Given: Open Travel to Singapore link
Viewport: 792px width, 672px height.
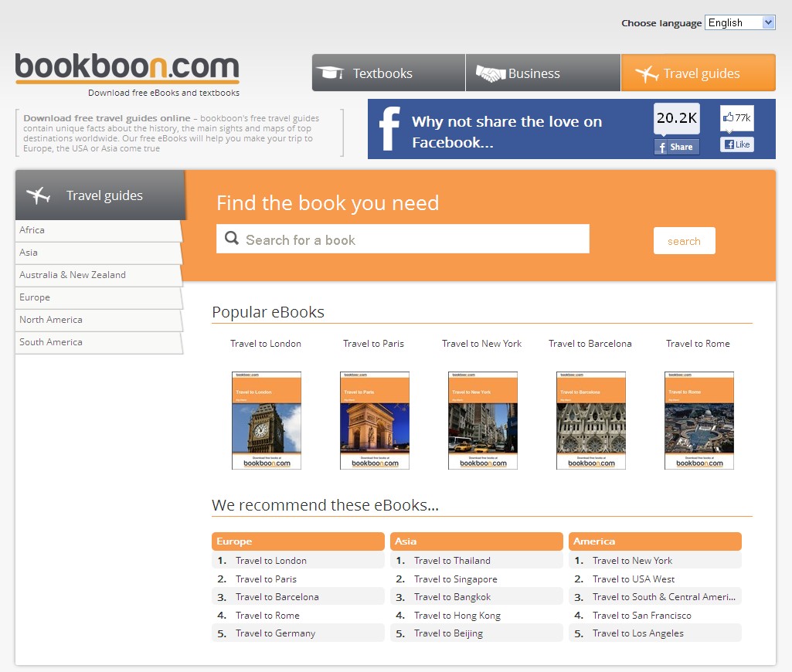Looking at the screenshot, I should (456, 579).
